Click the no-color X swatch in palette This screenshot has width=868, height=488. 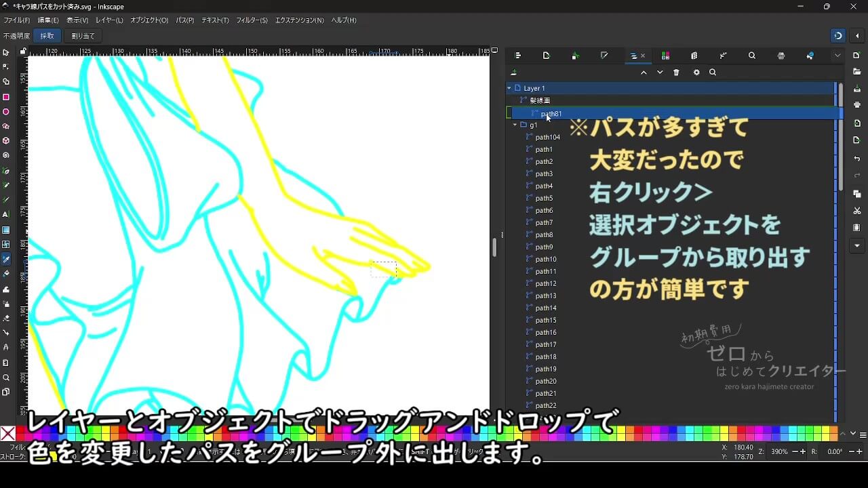tap(8, 434)
